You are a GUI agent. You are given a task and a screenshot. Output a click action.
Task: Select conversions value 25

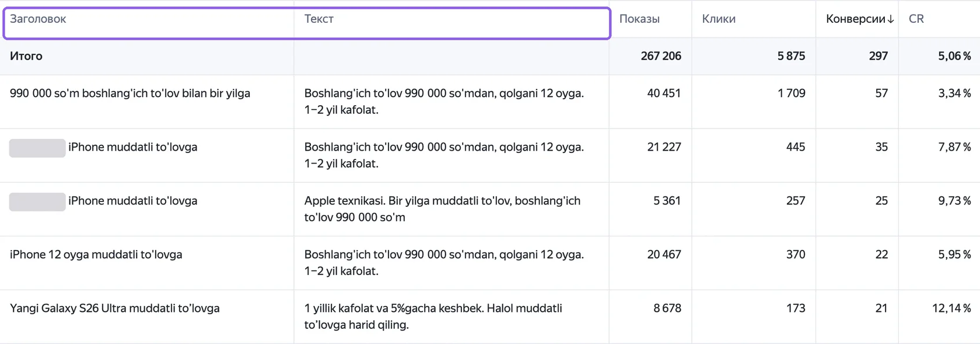point(881,201)
